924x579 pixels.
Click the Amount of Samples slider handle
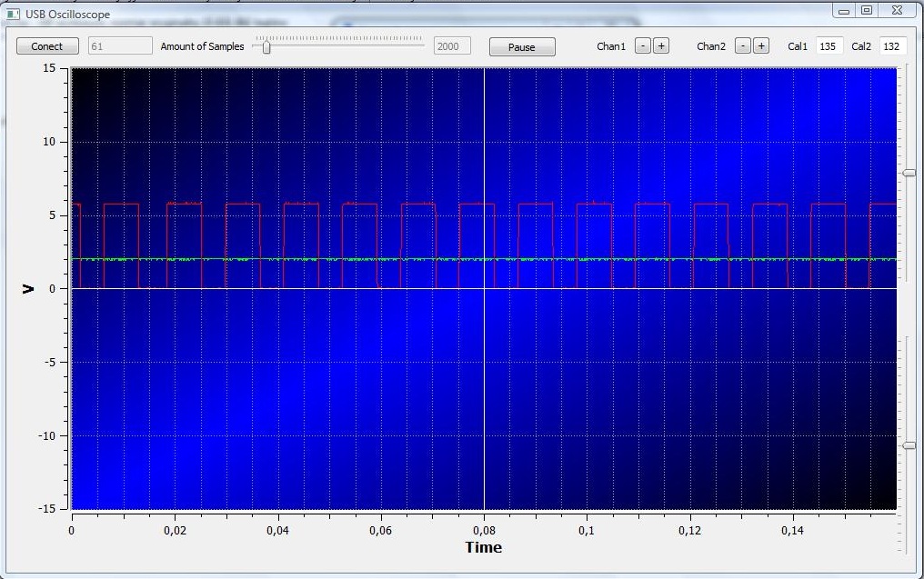pos(266,46)
